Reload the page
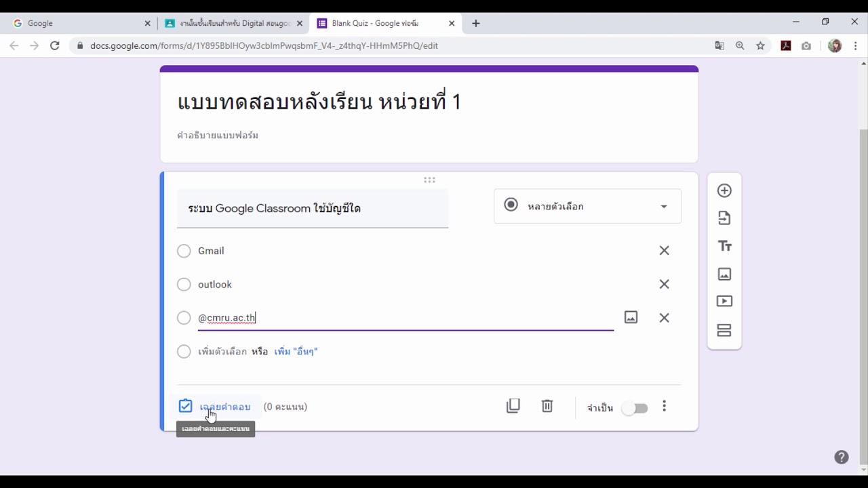 (x=55, y=45)
